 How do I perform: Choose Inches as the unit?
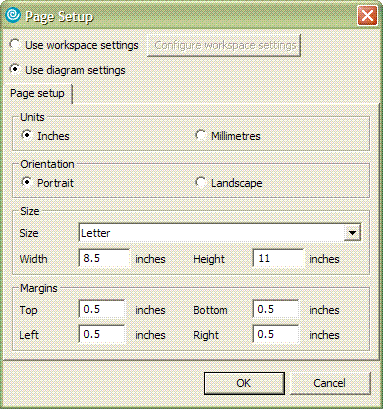click(27, 135)
